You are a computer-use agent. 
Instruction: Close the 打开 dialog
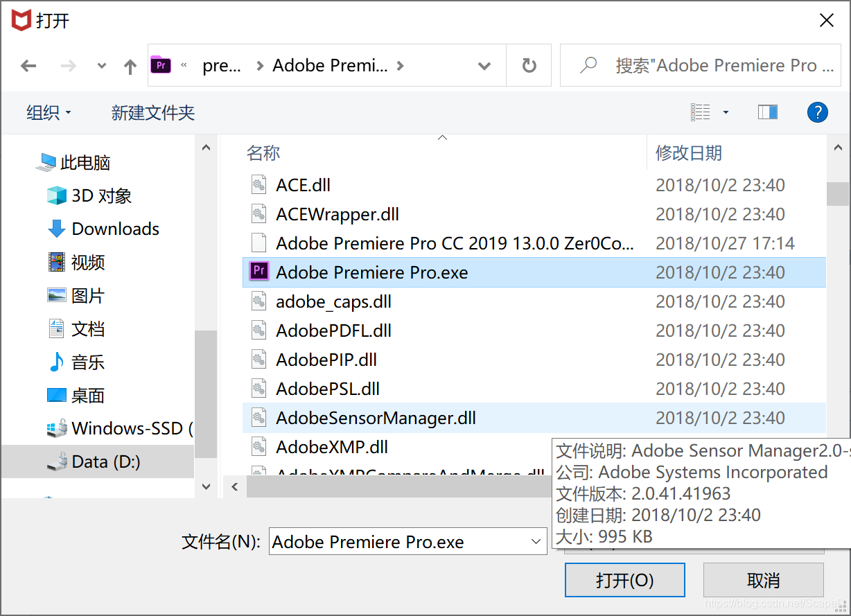coord(827,21)
